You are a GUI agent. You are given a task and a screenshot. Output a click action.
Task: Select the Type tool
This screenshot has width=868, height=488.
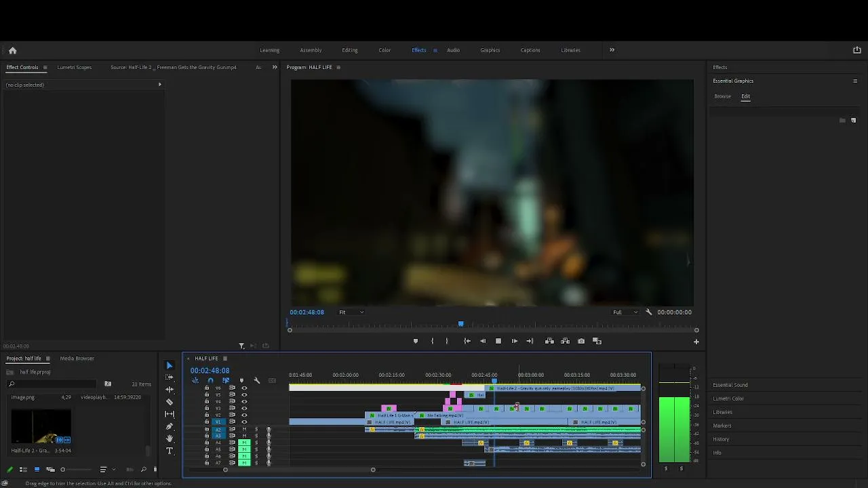tap(170, 451)
